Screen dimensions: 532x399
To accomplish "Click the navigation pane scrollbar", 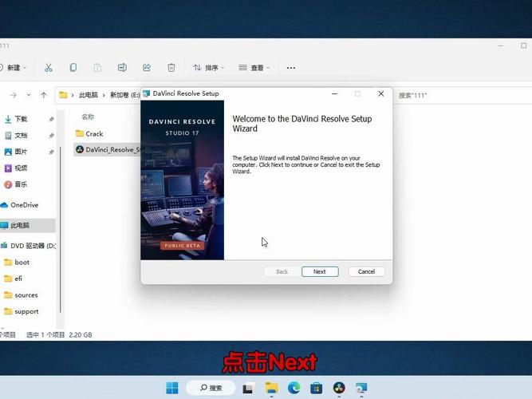I will [61, 230].
